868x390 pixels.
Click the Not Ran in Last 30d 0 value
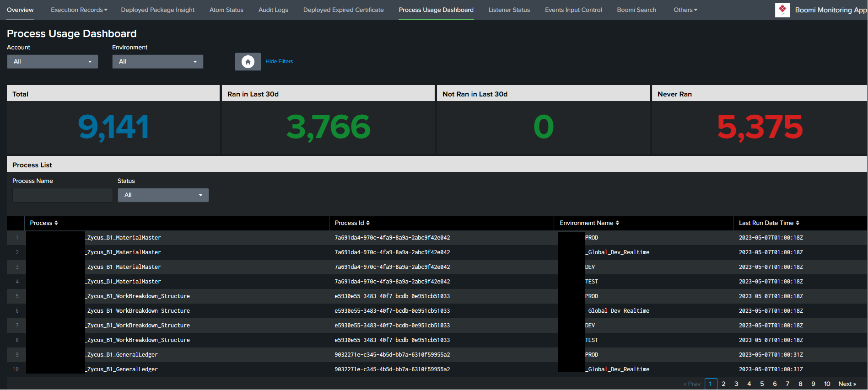coord(544,127)
